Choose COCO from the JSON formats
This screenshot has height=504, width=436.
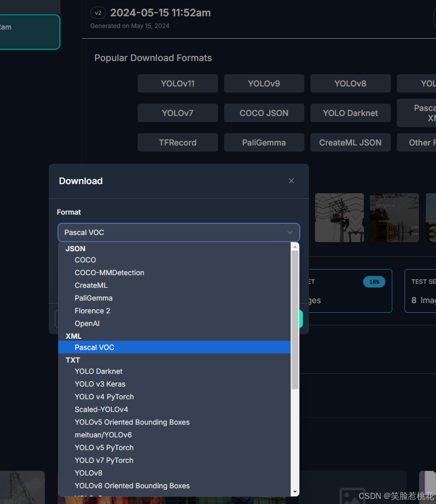174,260
